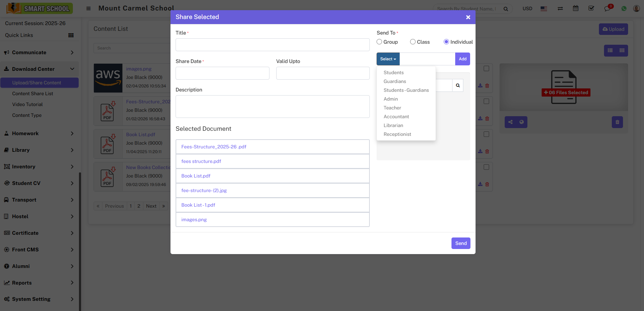The height and width of the screenshot is (311, 644).
Task: Click the search magnifier icon in recipient panel
Action: tap(458, 85)
